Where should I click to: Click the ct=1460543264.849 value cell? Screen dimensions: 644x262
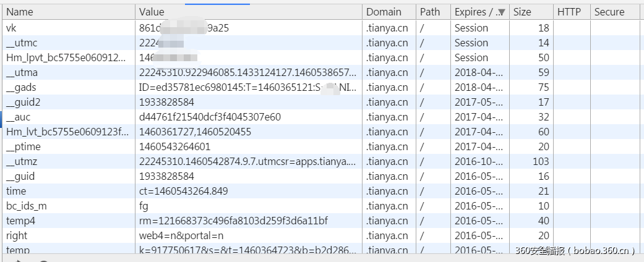coord(183,191)
